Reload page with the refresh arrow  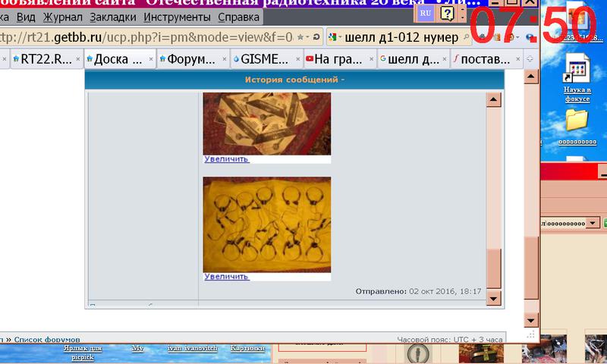pyautogui.click(x=316, y=37)
